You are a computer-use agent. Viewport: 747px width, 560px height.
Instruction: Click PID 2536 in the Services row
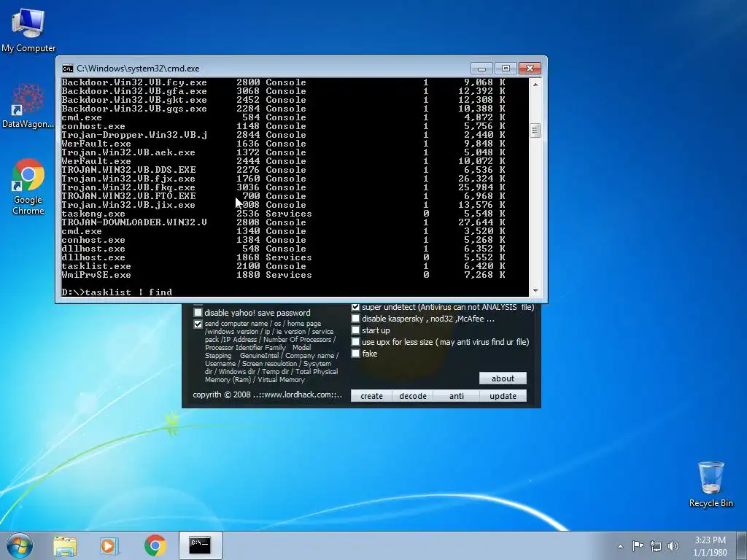coord(248,214)
